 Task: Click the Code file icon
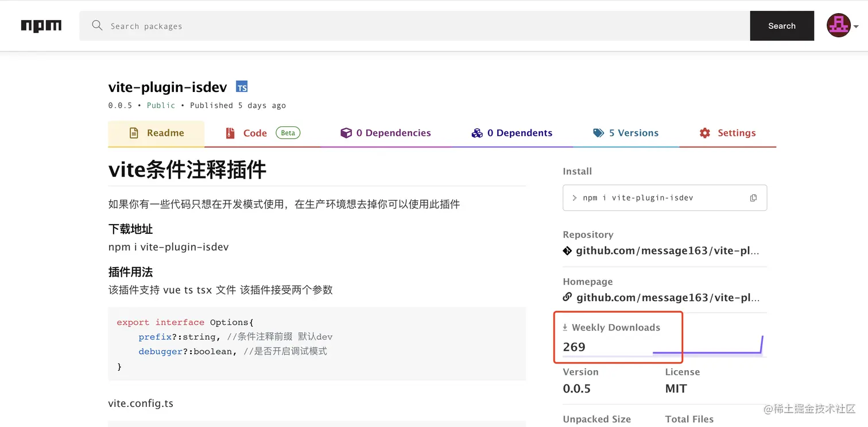(230, 133)
